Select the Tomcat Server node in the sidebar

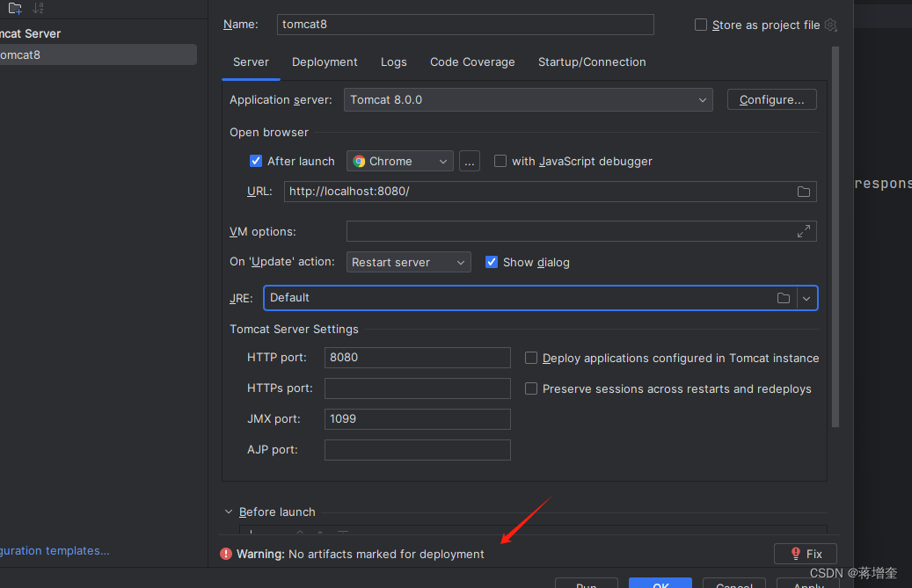click(30, 33)
